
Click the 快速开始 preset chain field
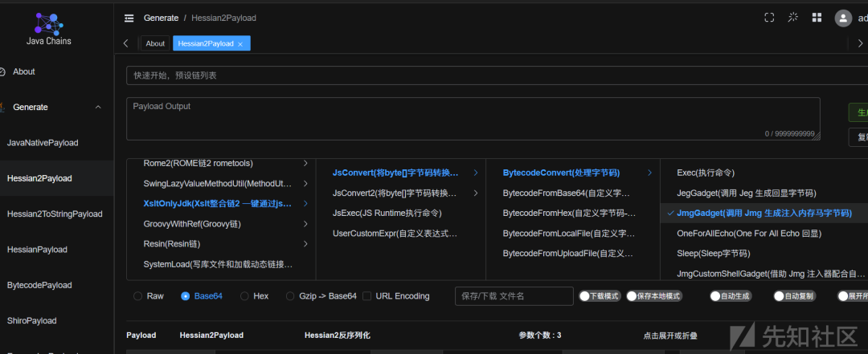[x=497, y=75]
